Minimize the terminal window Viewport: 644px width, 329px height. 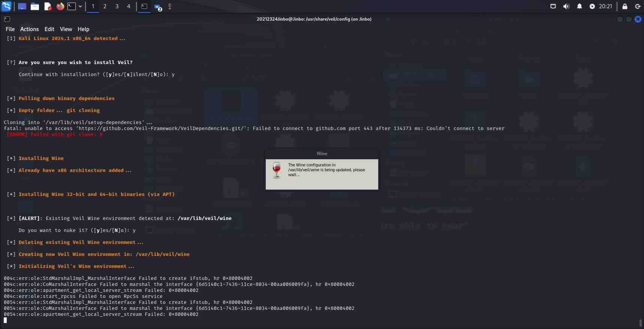coord(620,19)
